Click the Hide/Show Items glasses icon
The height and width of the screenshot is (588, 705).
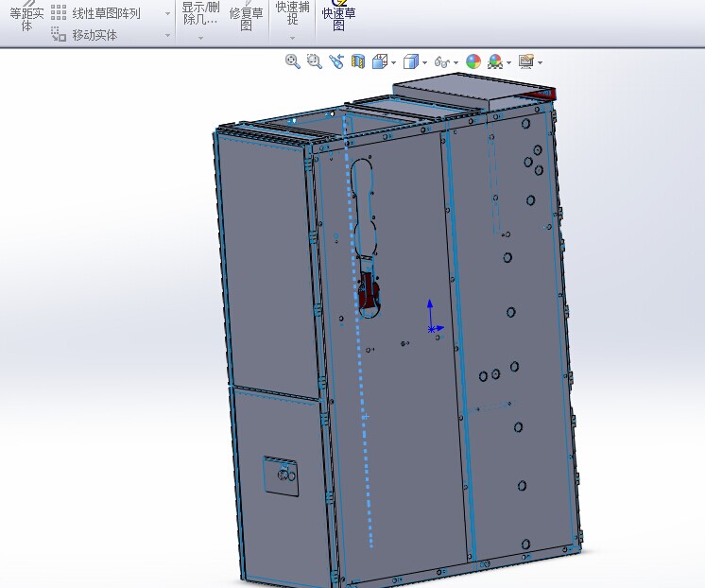[441, 61]
